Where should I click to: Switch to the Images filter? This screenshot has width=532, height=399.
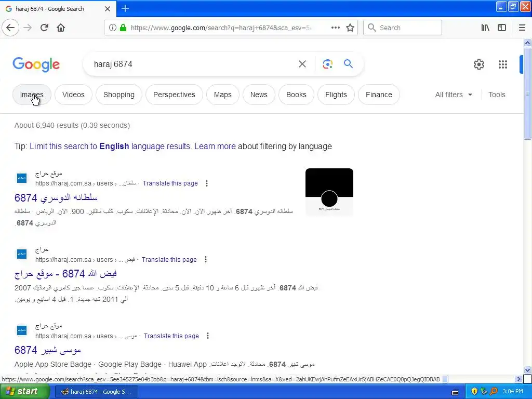(x=32, y=95)
